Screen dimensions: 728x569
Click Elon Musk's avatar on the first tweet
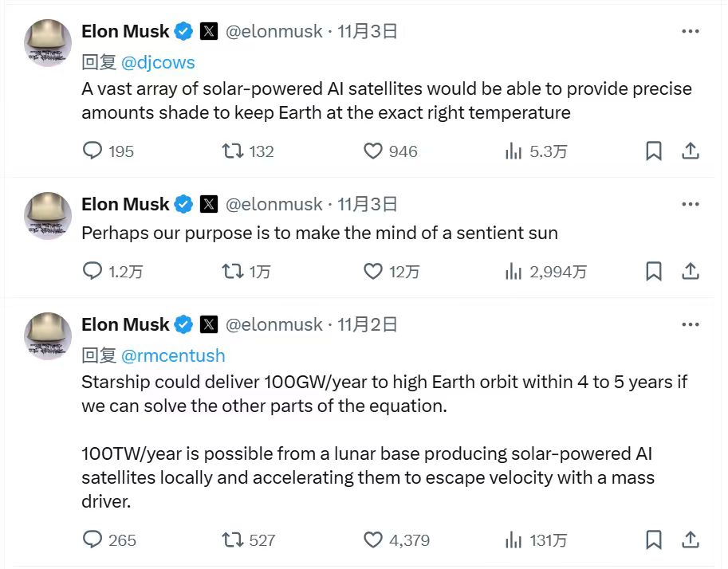tap(48, 42)
